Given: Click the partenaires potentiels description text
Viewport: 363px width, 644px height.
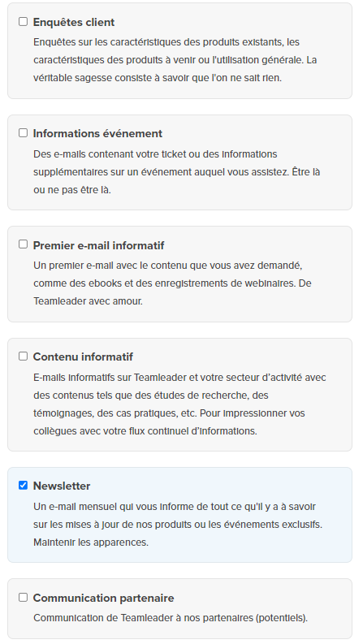Looking at the screenshot, I should [x=171, y=618].
